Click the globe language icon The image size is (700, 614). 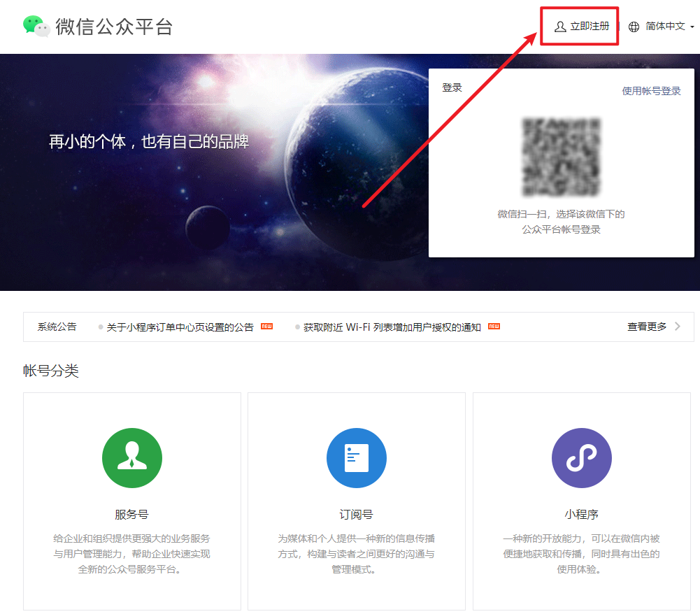click(x=634, y=27)
